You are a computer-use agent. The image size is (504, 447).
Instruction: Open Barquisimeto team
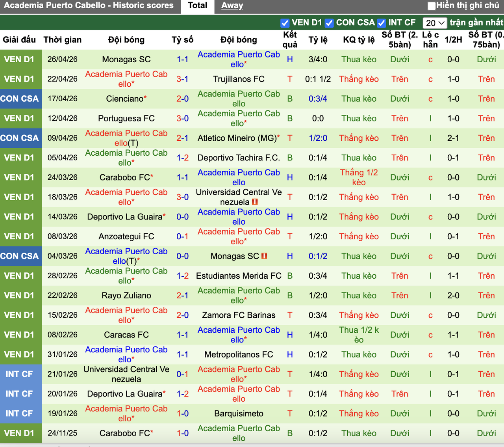click(x=239, y=414)
